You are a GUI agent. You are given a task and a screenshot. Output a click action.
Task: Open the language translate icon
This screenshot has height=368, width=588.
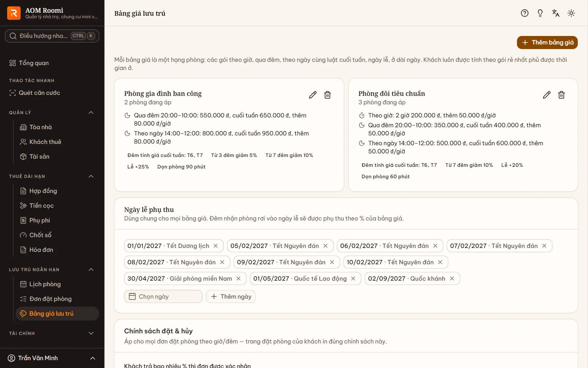555,13
